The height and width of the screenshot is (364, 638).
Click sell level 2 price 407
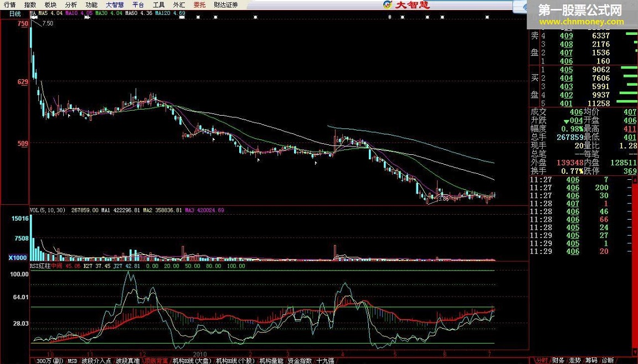(x=566, y=53)
